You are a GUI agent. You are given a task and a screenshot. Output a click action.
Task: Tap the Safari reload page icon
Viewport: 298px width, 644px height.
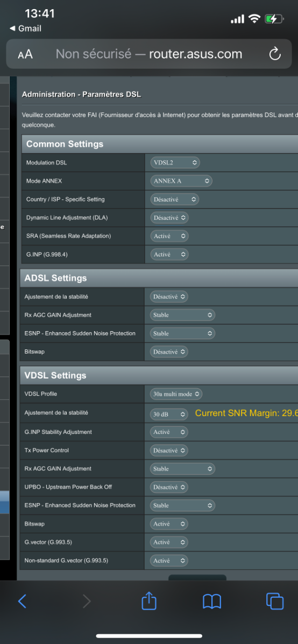pos(274,54)
